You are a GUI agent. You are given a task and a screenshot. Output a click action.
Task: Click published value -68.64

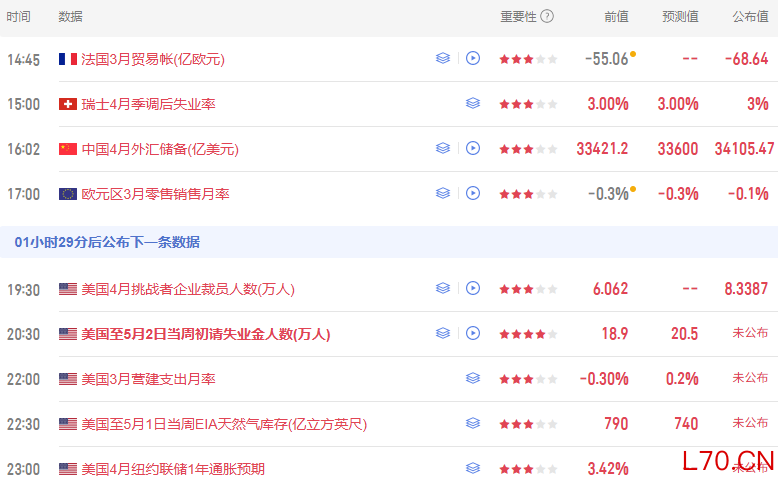point(747,59)
